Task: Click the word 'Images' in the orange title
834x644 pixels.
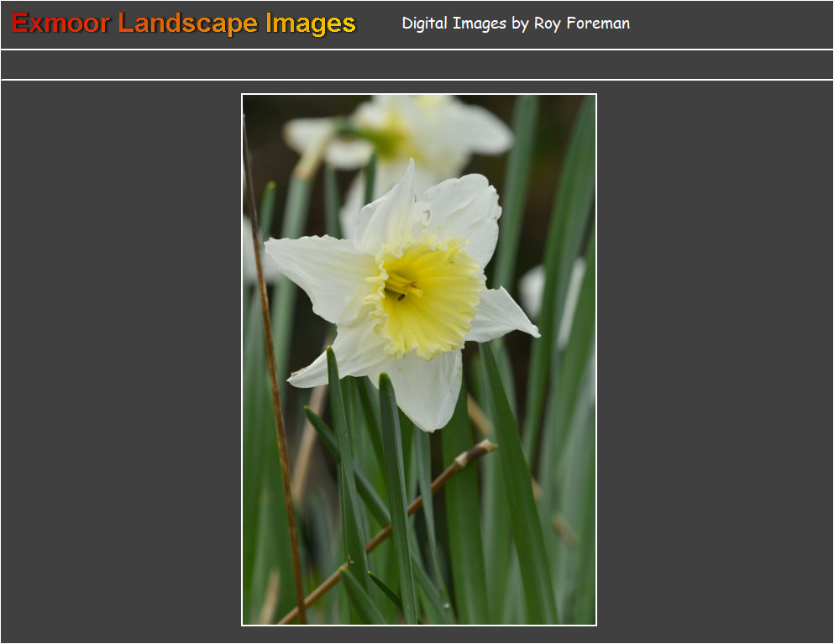Action: click(x=310, y=24)
